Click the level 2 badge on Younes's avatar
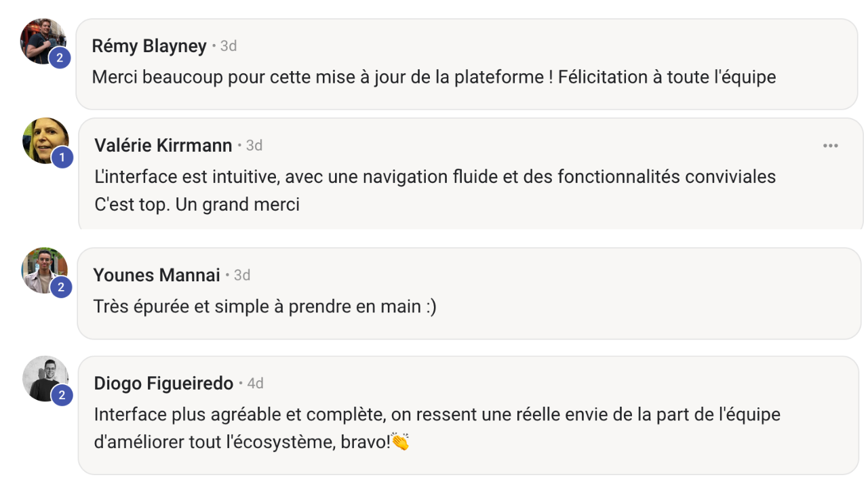The width and height of the screenshot is (868, 488). point(60,287)
